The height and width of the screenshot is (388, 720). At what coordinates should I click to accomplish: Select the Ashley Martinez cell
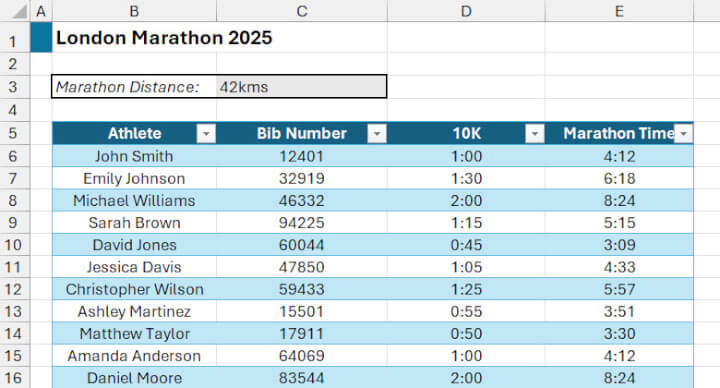click(x=134, y=311)
